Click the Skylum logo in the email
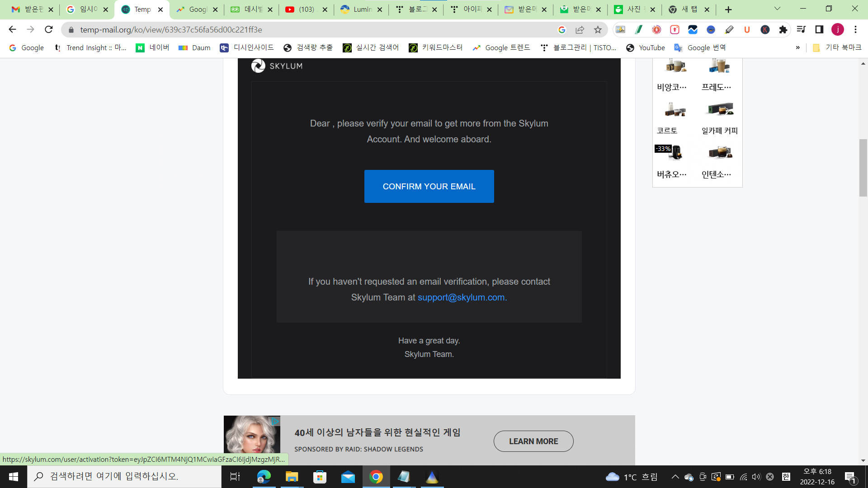This screenshot has height=488, width=868. click(277, 66)
